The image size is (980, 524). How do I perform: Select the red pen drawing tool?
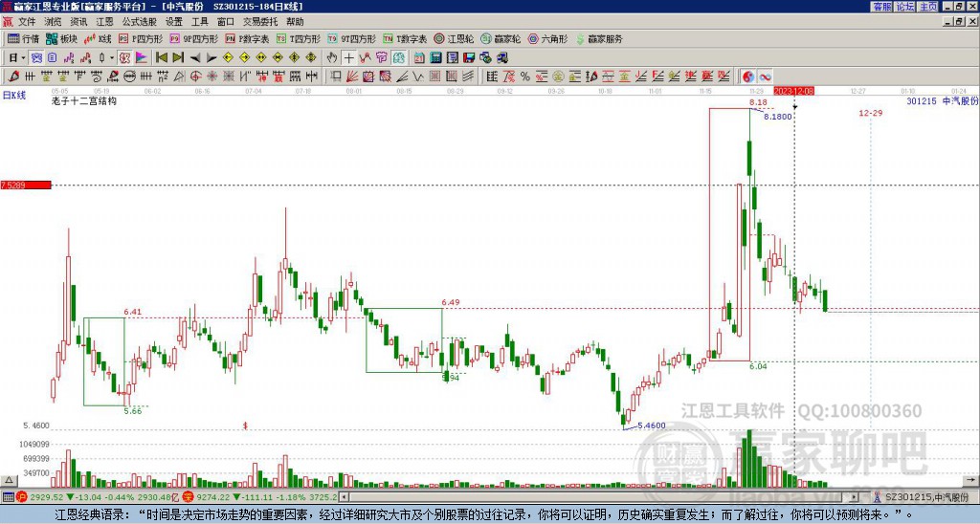coord(13,76)
